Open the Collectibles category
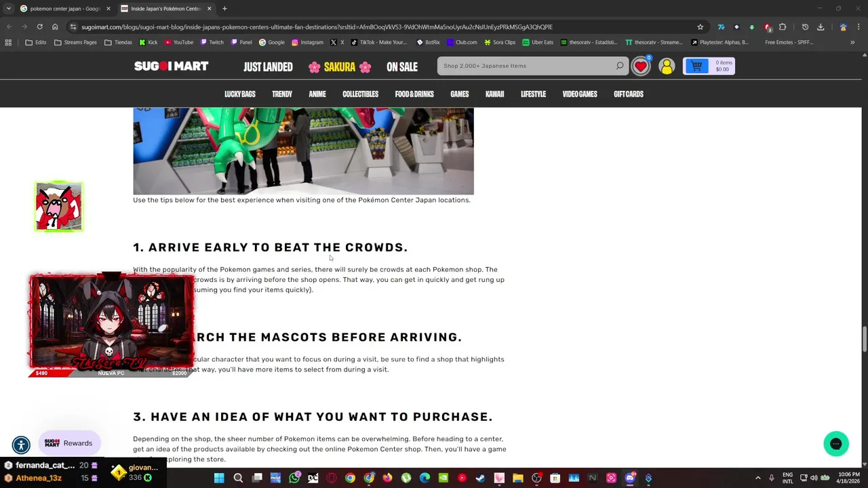Image resolution: width=868 pixels, height=488 pixels. click(x=360, y=94)
